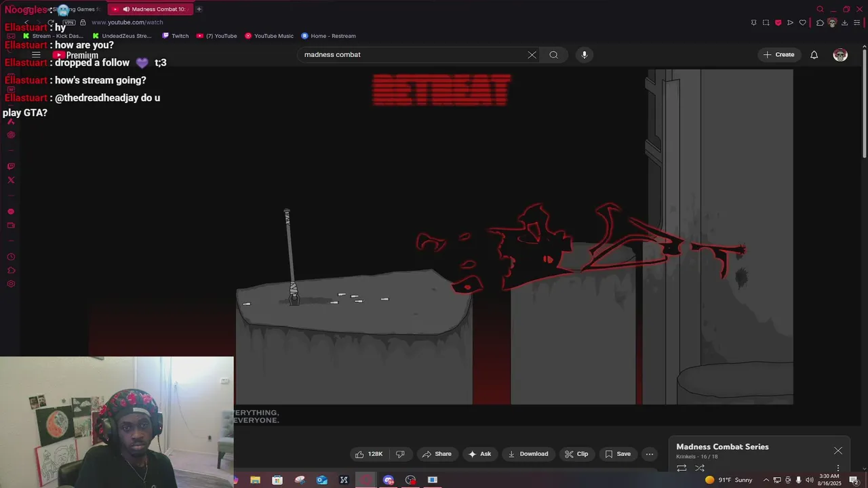
Task: Open browser downloads icon
Action: [844, 22]
